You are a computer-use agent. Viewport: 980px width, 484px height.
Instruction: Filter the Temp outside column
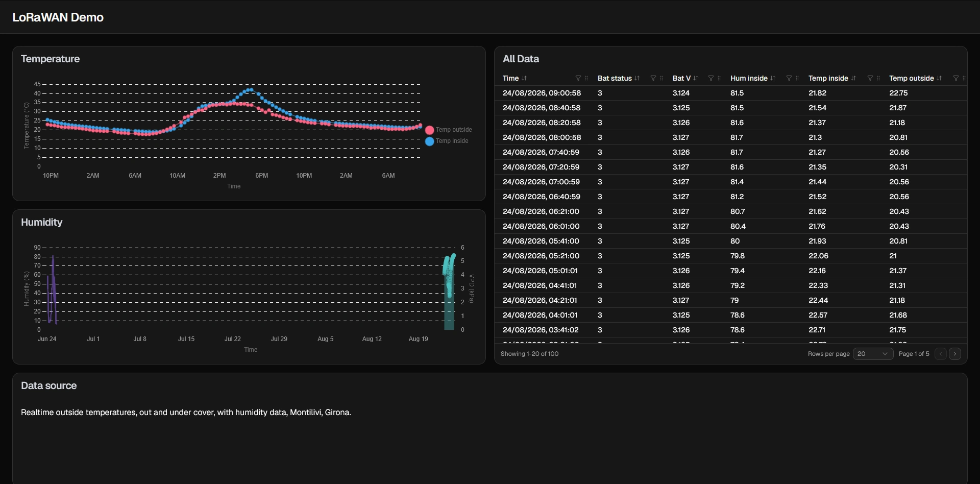tap(956, 78)
